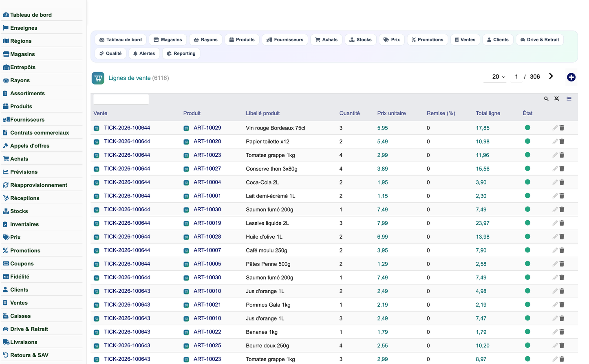Open the Fournisseurs toolbar tab
This screenshot has width=589, height=364.
click(285, 39)
